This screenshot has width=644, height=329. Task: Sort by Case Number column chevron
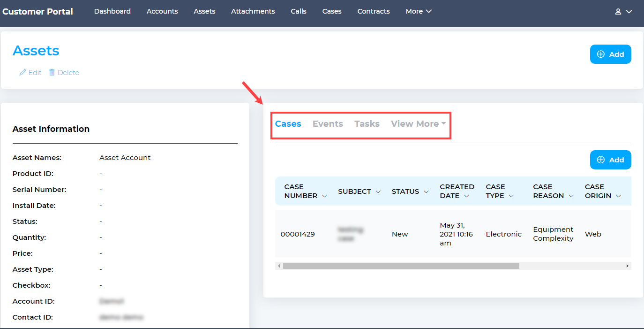[324, 196]
